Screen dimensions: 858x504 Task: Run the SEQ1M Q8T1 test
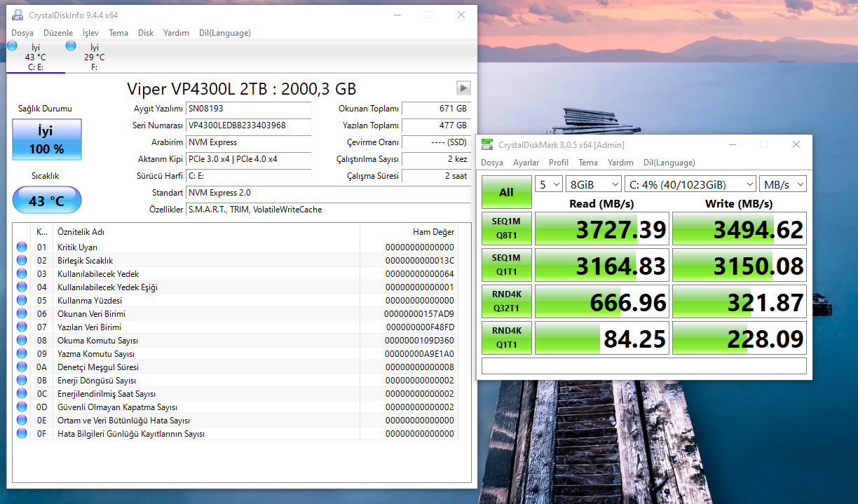(506, 229)
